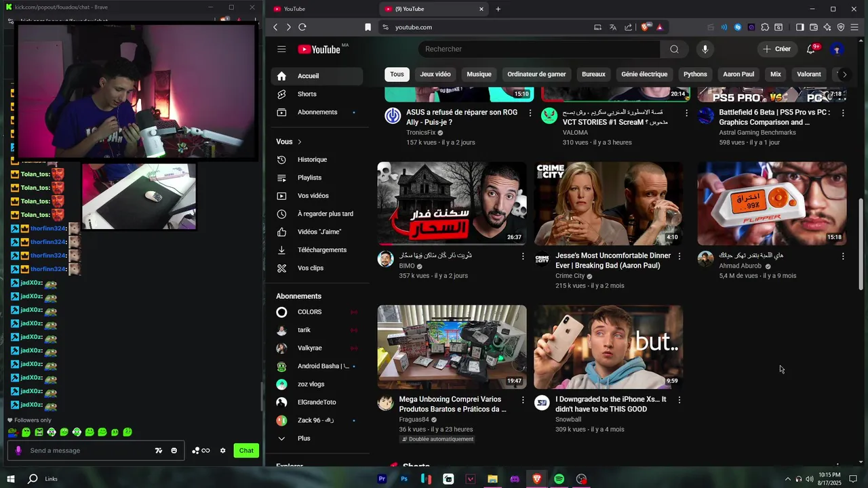Open options menu for VCT STORIES video

point(686,113)
